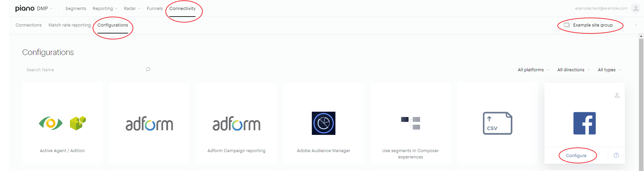
Task: Open help question mark on Facebook card
Action: [x=616, y=155]
